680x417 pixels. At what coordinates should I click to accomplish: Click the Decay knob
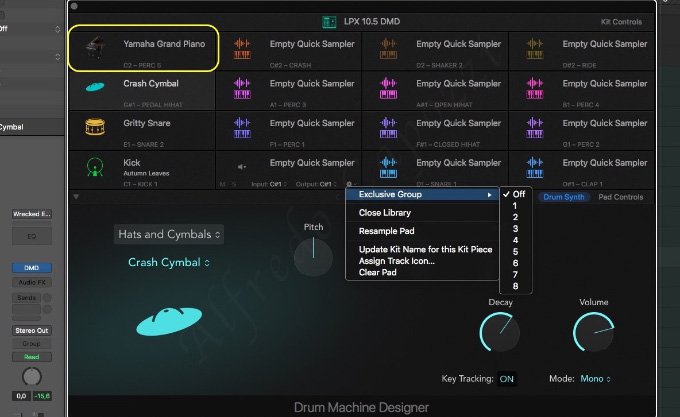click(500, 331)
